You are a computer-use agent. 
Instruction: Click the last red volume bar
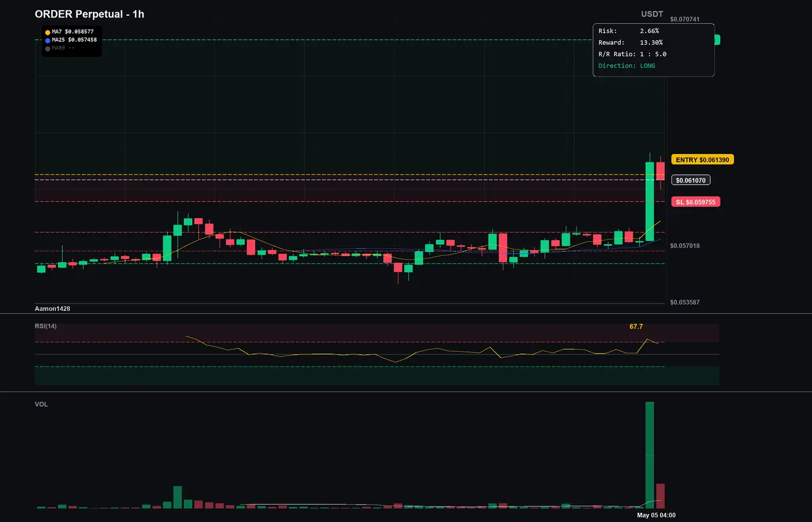[x=660, y=496]
